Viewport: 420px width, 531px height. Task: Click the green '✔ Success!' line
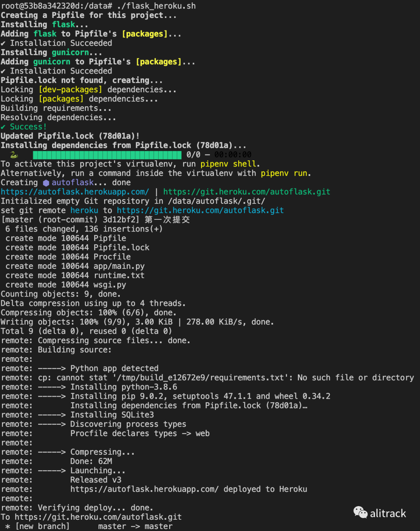point(24,127)
